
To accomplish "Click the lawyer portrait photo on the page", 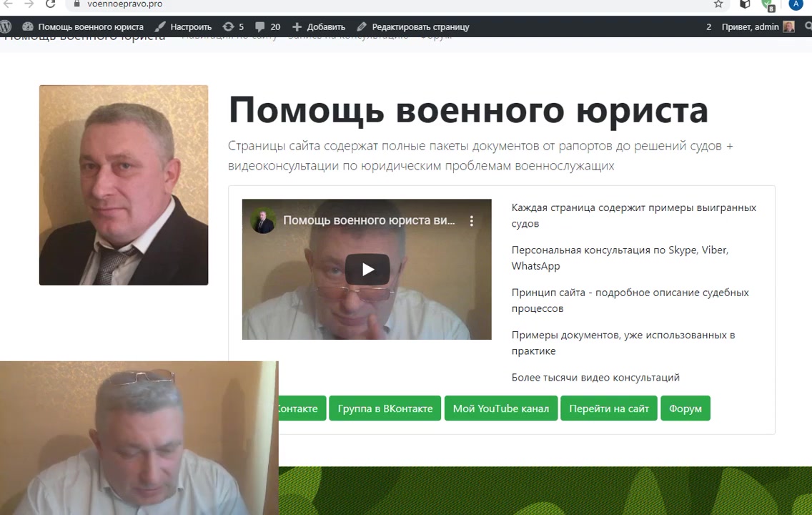I will (124, 185).
